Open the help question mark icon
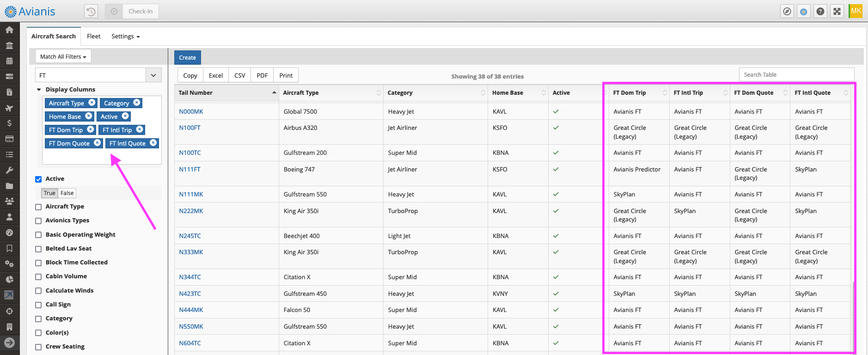Image resolution: width=868 pixels, height=355 pixels. tap(820, 11)
